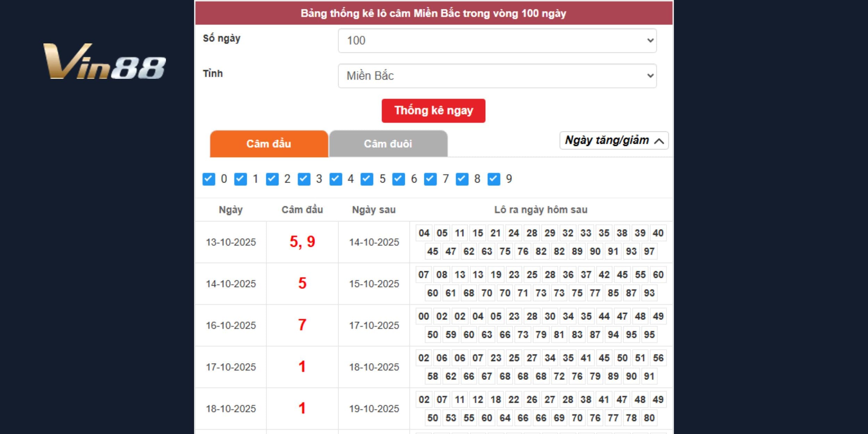Uncheck the digit 0 checkbox
Viewport: 868px width, 434px height.
click(x=209, y=179)
